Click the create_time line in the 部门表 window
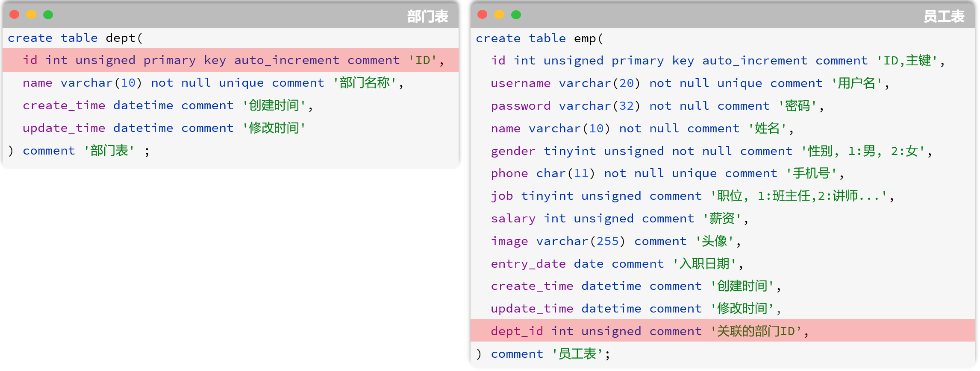This screenshot has width=980, height=371. [168, 105]
